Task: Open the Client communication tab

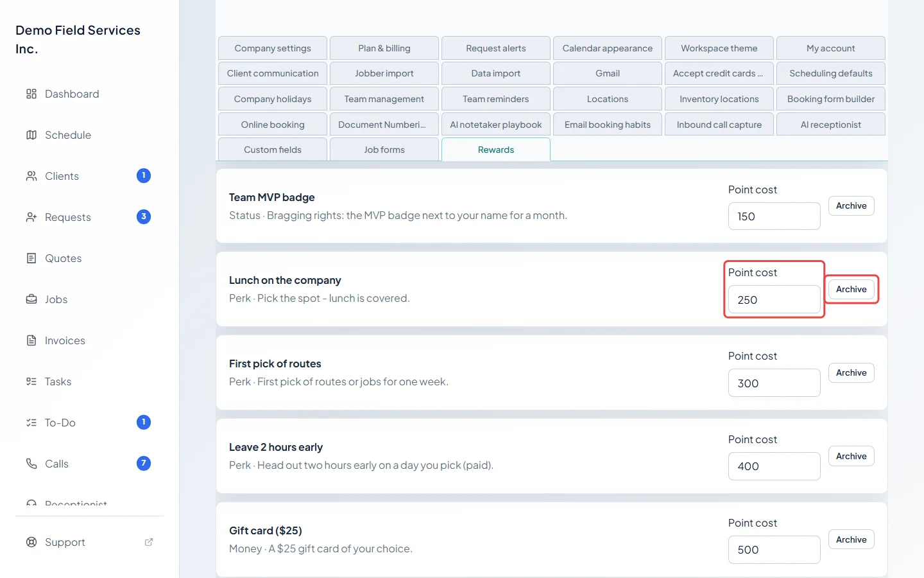Action: (x=273, y=73)
